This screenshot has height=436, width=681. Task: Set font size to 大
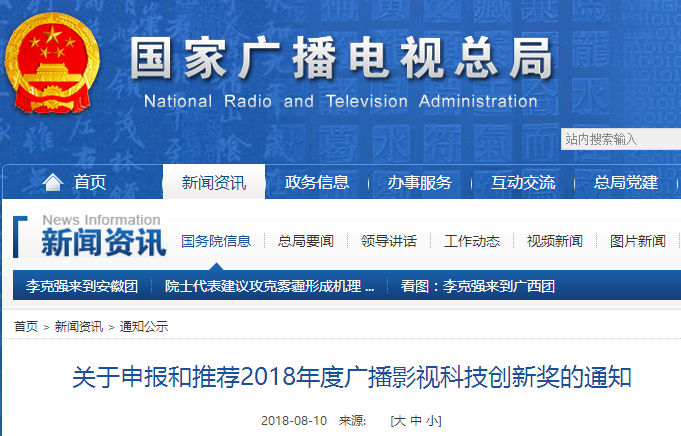[400, 420]
